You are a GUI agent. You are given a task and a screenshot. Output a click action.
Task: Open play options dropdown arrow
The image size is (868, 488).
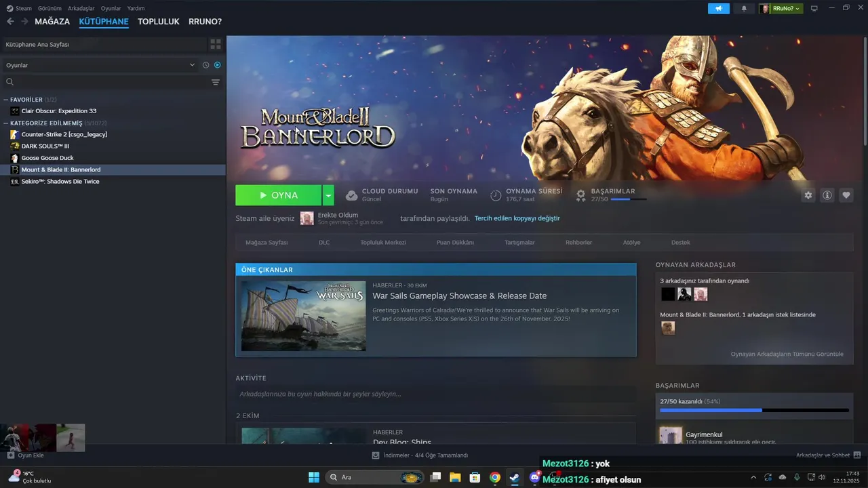[328, 195]
